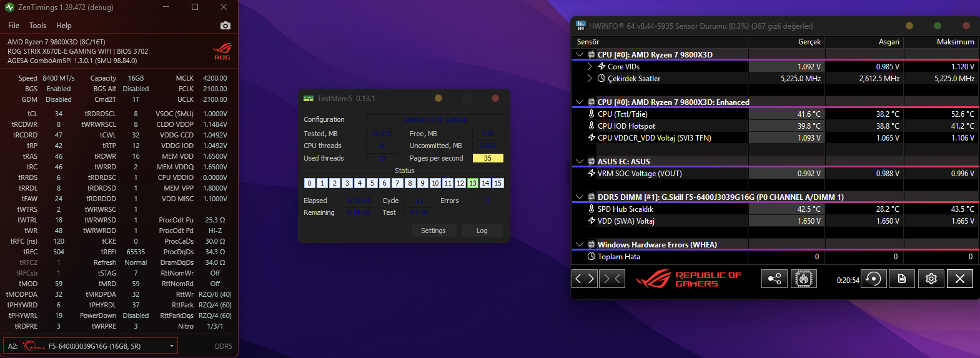Screen dimensions: 980x358
Task: Expand the Core VIDs row
Action: [x=590, y=66]
